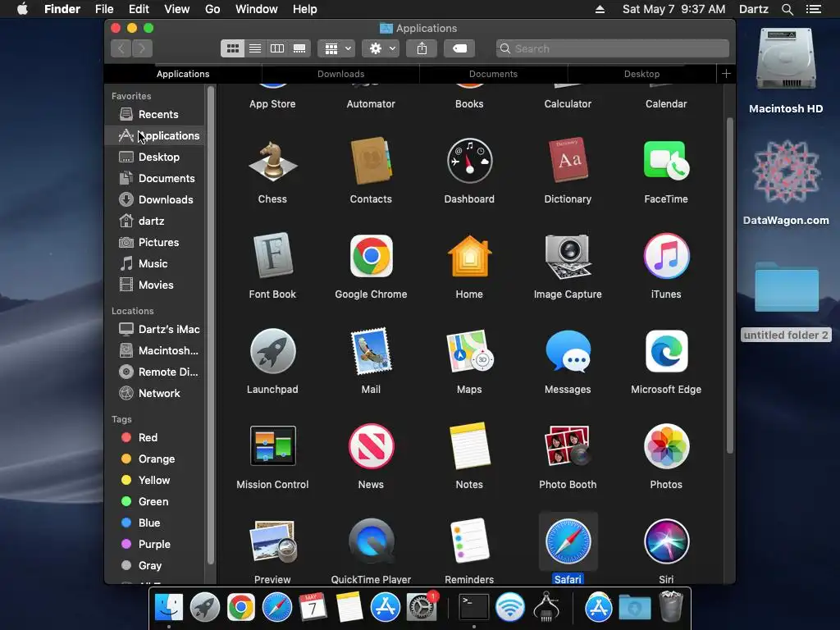This screenshot has height=630, width=840.
Task: Open the Dictionary app icon
Action: point(568,161)
